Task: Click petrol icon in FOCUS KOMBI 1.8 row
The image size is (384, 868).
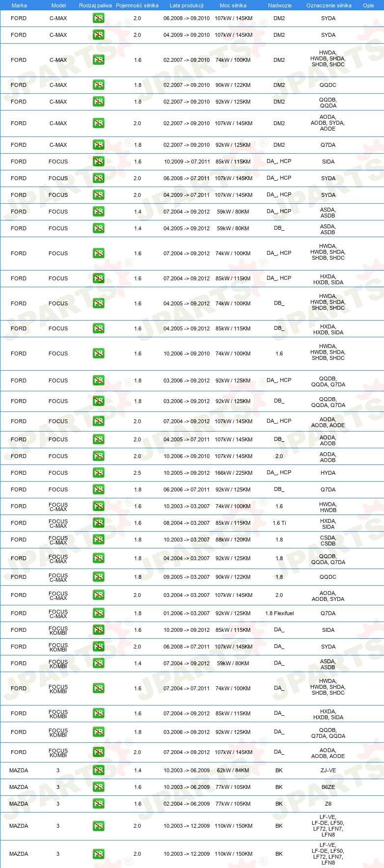Action: [x=99, y=732]
